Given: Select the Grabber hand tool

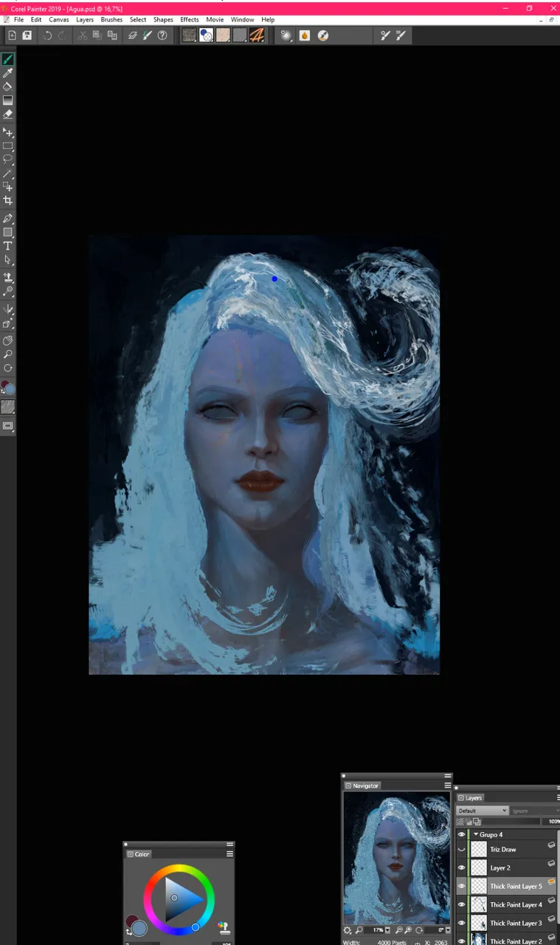Looking at the screenshot, I should pyautogui.click(x=8, y=340).
